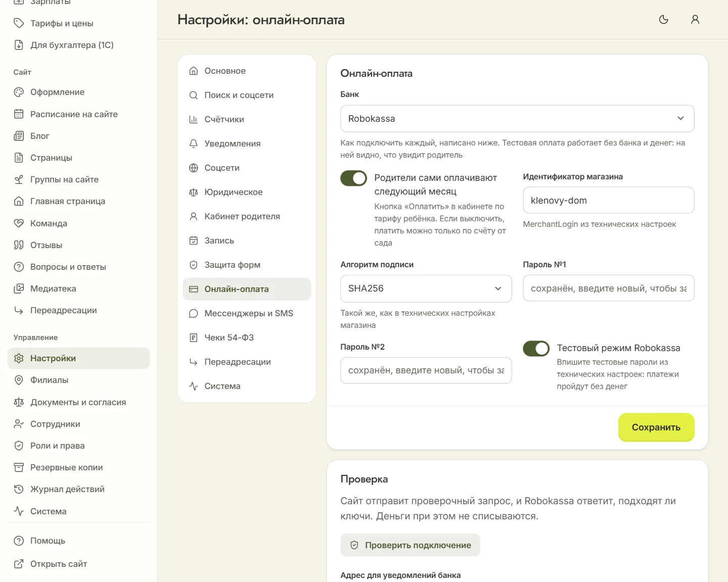The width and height of the screenshot is (728, 582).
Task: Focus the Пароль №2 input field
Action: tap(426, 370)
